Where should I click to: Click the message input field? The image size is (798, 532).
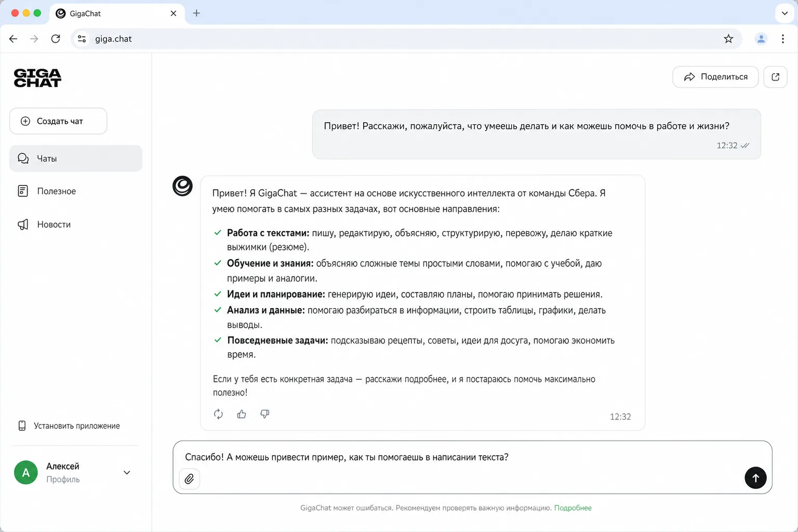click(472, 467)
